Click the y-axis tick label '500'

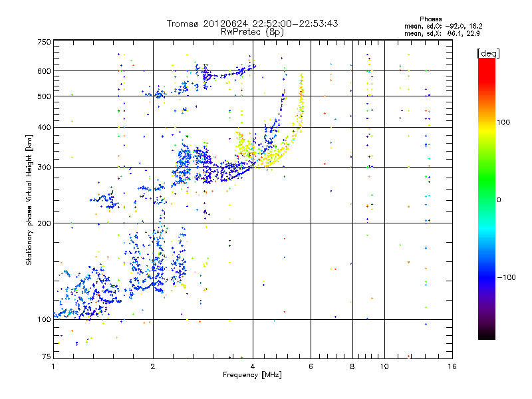point(44,96)
